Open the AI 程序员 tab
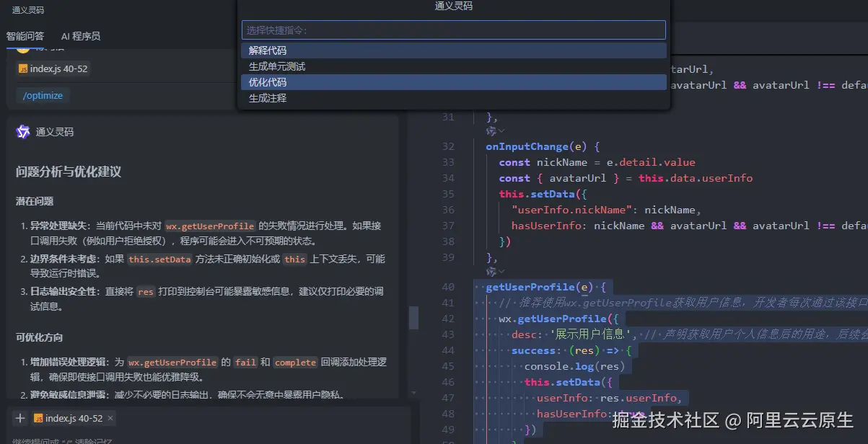Viewport: 868px width, 444px height. click(x=81, y=36)
